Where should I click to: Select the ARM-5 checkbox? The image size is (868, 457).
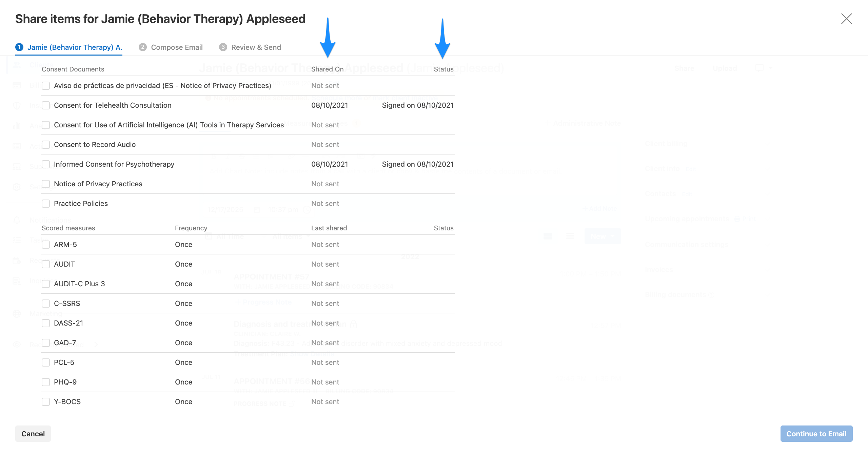[x=46, y=245]
